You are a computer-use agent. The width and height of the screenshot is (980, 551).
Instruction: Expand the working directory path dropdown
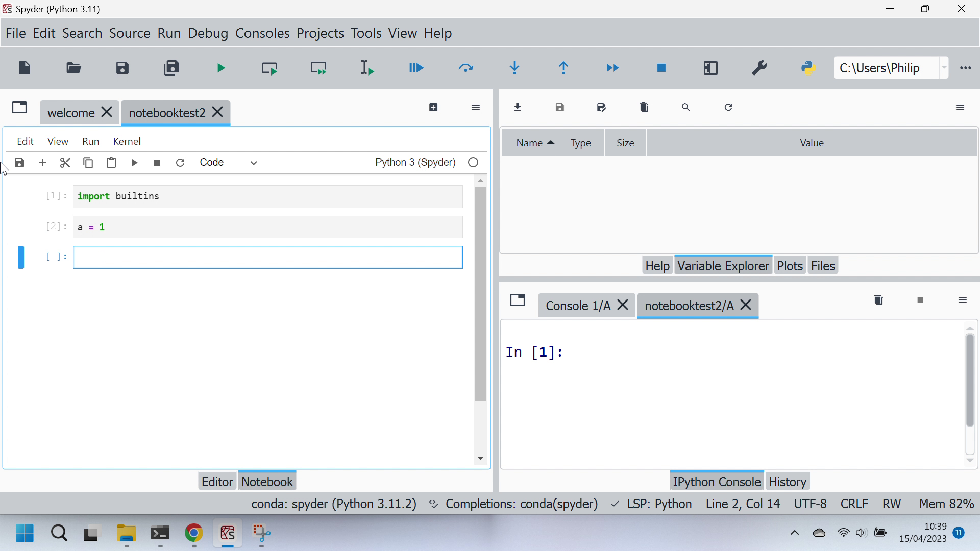pos(944,67)
